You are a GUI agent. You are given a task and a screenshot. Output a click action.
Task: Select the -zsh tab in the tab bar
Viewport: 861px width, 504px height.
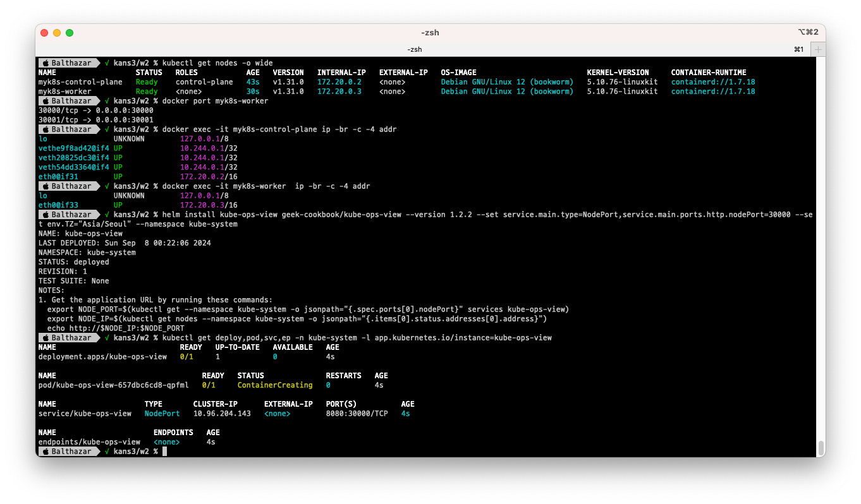tap(415, 49)
